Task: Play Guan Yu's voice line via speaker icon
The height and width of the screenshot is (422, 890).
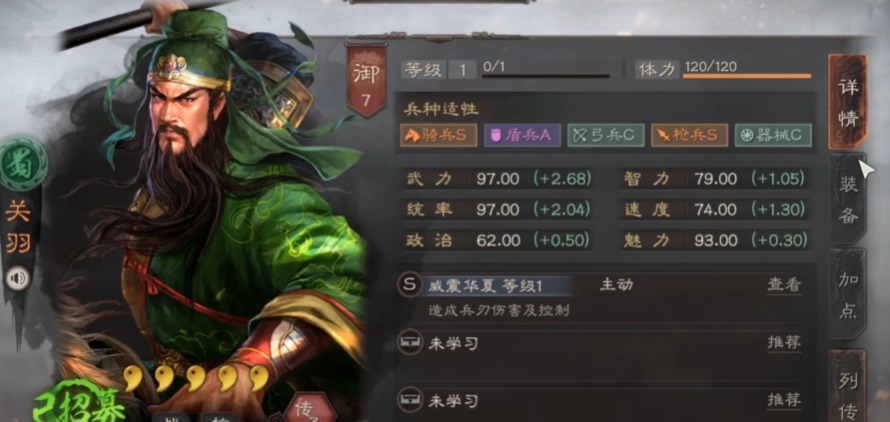Action: click(18, 278)
